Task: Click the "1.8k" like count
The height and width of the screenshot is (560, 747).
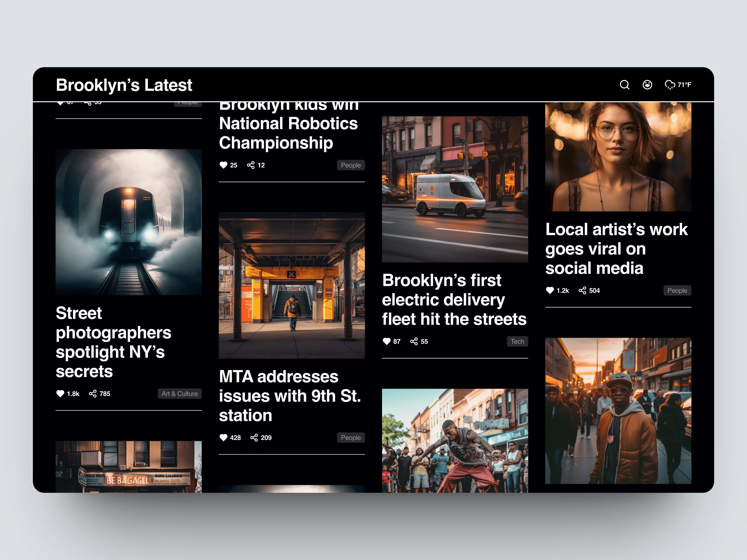Action: 73,394
